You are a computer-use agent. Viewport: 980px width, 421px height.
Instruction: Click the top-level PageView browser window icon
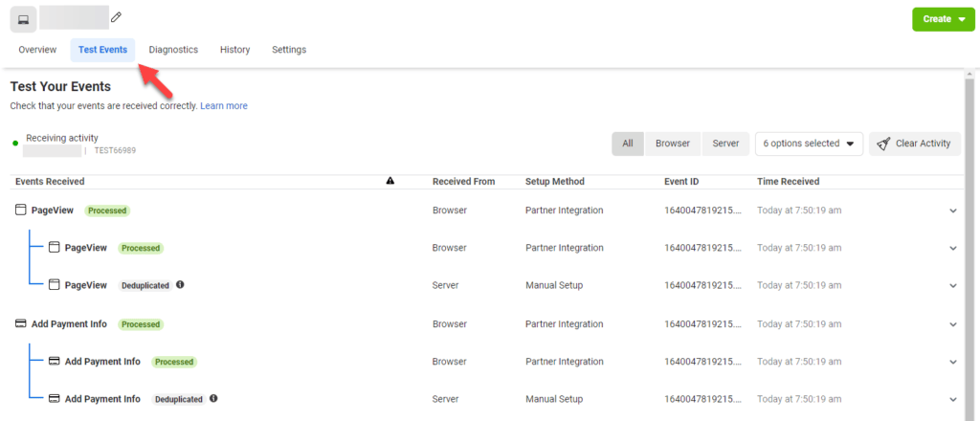point(20,210)
